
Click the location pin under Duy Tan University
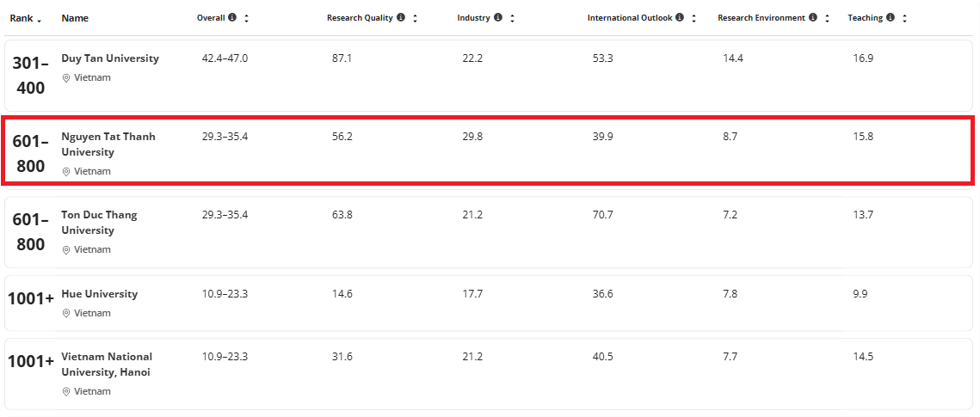(65, 78)
